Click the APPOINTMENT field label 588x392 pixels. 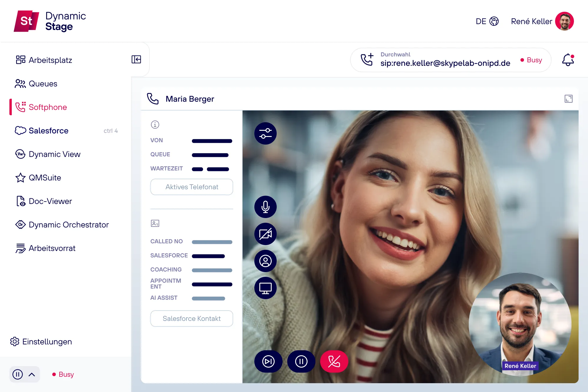(x=166, y=284)
